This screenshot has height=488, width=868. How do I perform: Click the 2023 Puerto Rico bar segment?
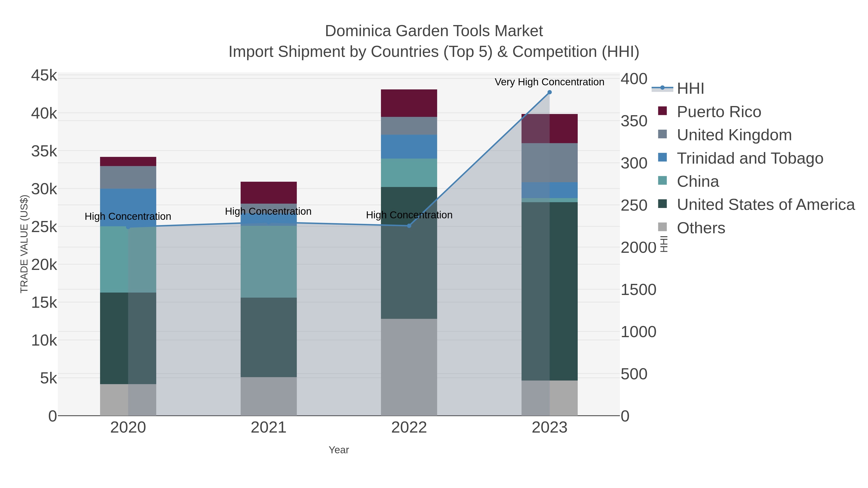tap(549, 129)
